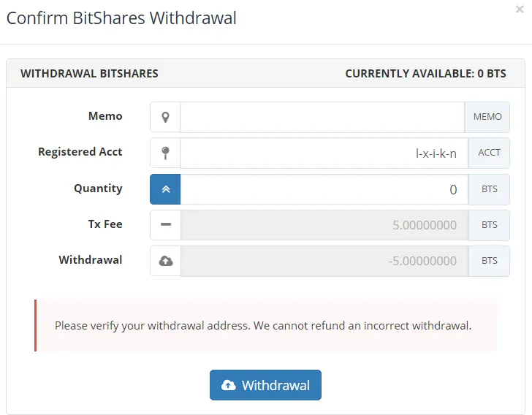Viewport: 532px width, 415px height.
Task: Click the Currently Available: 0 BTS text
Action: coord(425,74)
